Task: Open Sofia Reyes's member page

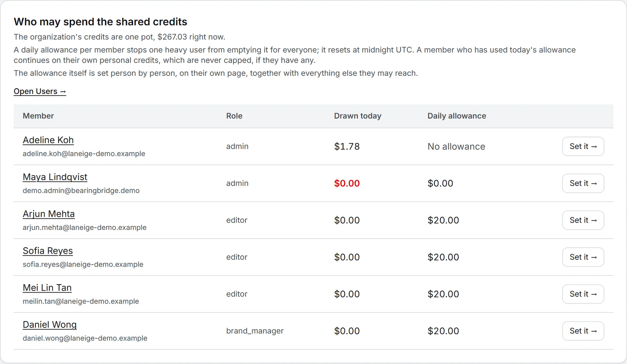Action: (x=48, y=251)
